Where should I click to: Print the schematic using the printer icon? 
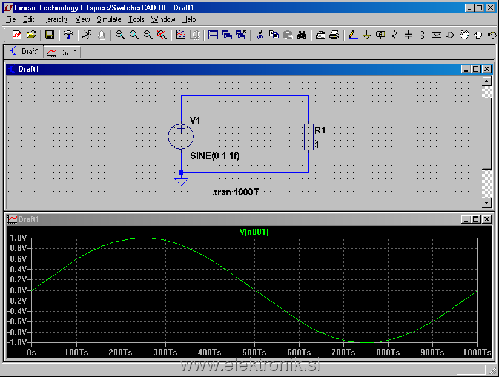click(x=334, y=35)
